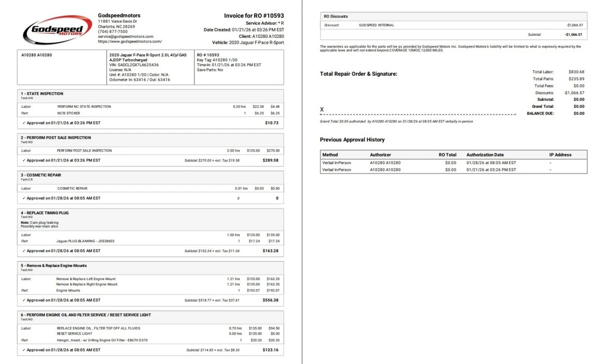Select the GODSPEED INTERNAL discount line
This screenshot has width=605, height=364.
453,25
